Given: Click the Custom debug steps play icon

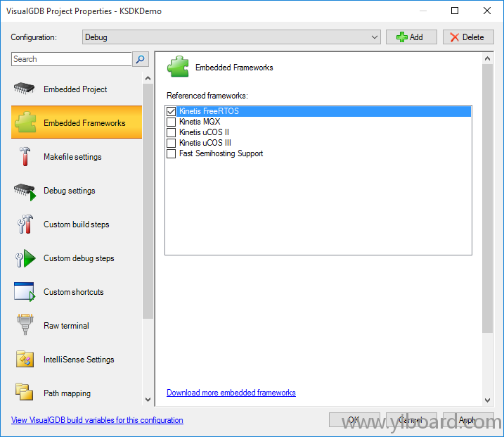Looking at the screenshot, I should click(x=25, y=258).
